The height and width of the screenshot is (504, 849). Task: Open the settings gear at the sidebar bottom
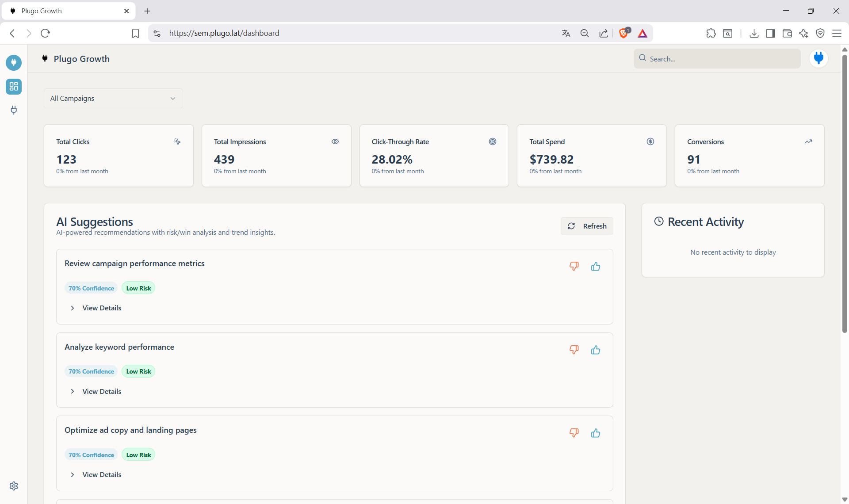click(x=13, y=486)
